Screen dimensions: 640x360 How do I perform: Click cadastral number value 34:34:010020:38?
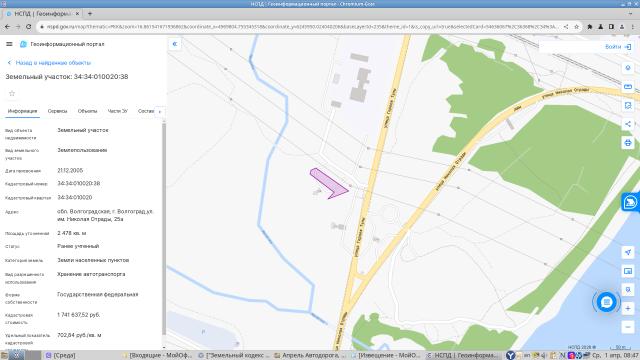(x=79, y=183)
